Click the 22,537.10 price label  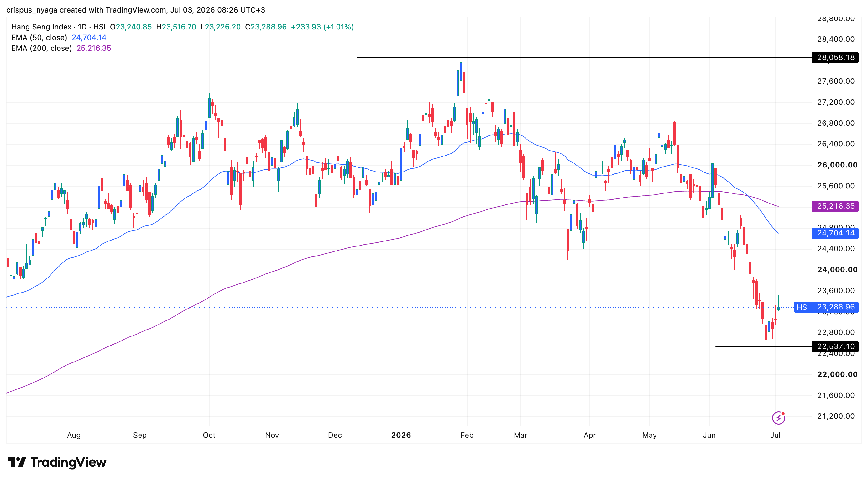click(835, 346)
